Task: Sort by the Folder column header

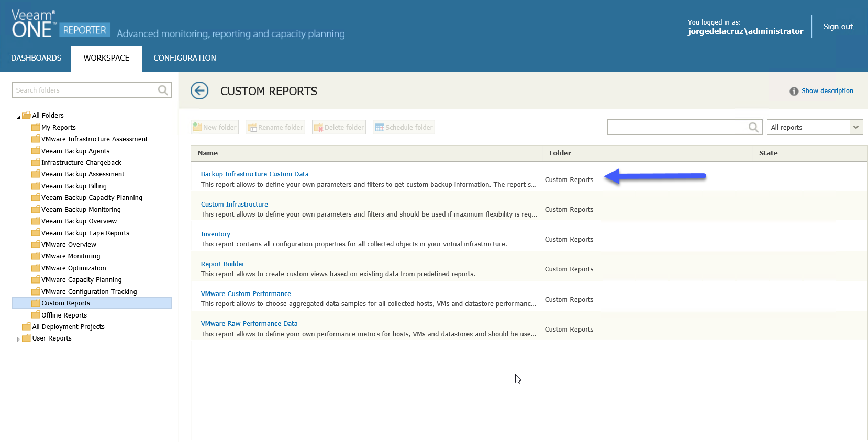Action: pyautogui.click(x=648, y=153)
